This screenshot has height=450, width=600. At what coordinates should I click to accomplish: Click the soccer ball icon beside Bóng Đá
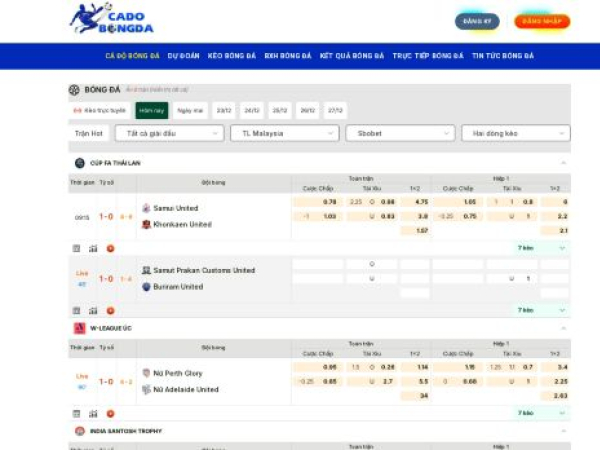[x=75, y=90]
